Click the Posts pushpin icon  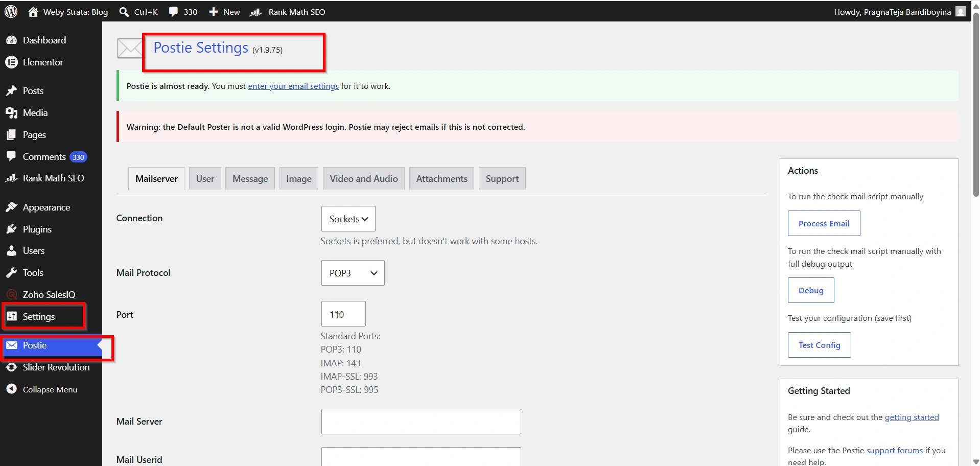[x=11, y=90]
